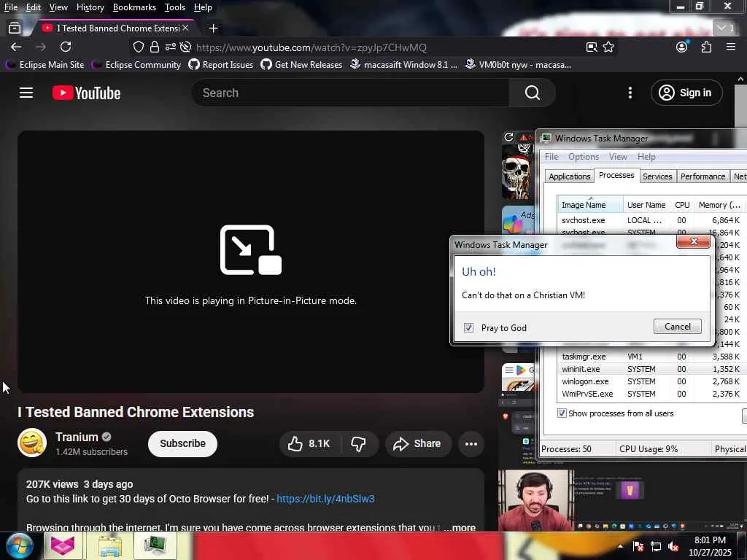The image size is (747, 560).
Task: Open YouTube settings three-dot menu
Action: pos(630,93)
